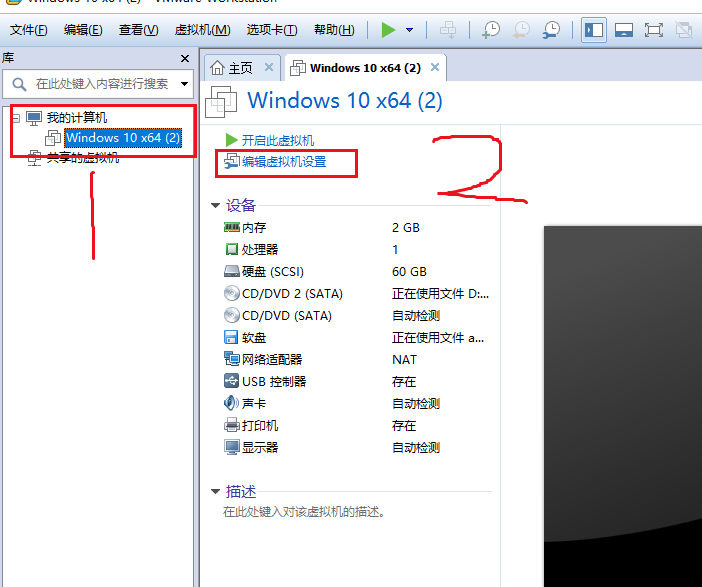
Task: Open the 文件(F) menu
Action: point(29,30)
